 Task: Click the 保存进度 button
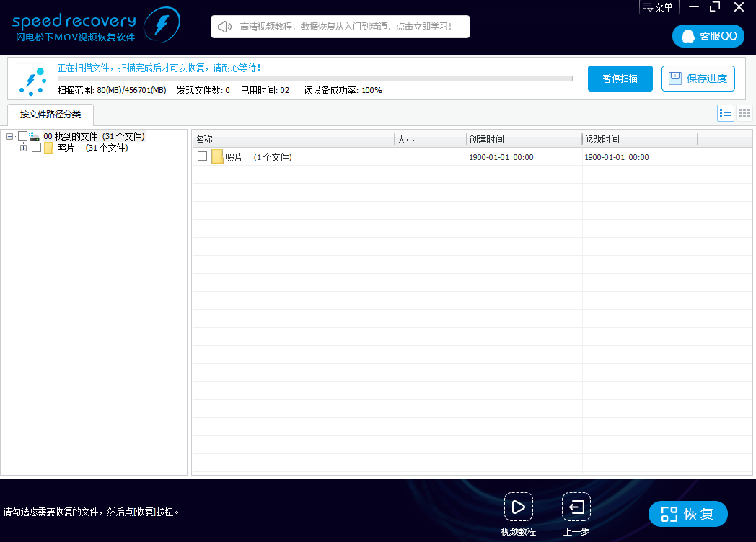[698, 79]
